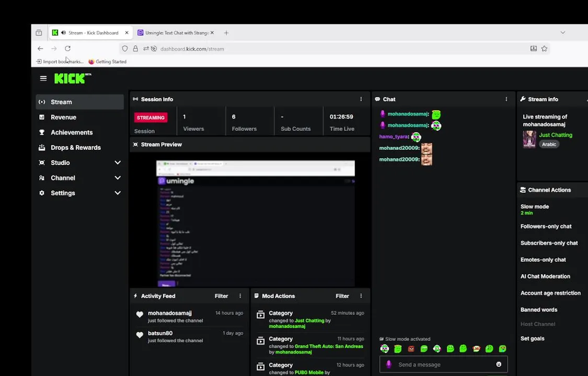Image resolution: width=588 pixels, height=376 pixels.
Task: Click the lock icon in address bar
Action: coord(135,49)
